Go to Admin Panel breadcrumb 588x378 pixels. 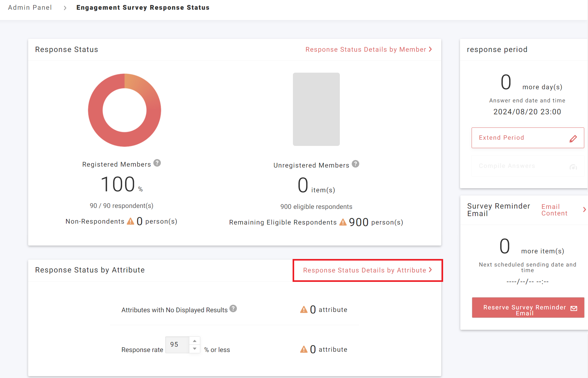[30, 8]
